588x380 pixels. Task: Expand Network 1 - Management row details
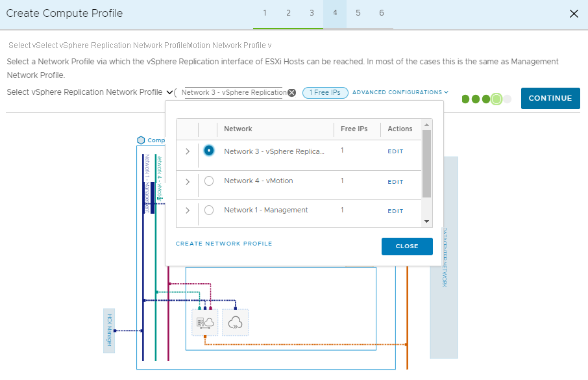tap(188, 210)
